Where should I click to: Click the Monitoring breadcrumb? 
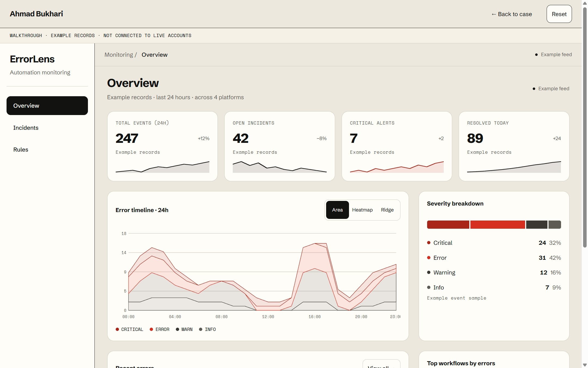(x=119, y=55)
